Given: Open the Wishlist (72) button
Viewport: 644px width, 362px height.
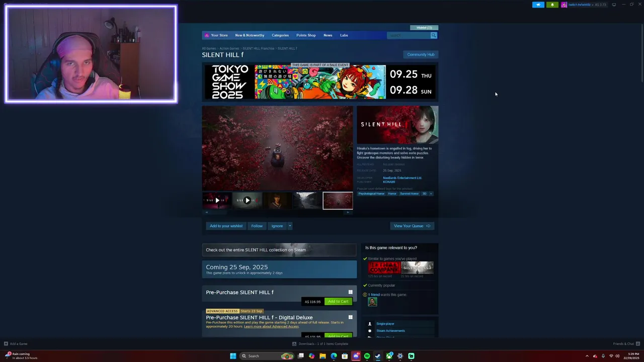Looking at the screenshot, I should click(424, 28).
